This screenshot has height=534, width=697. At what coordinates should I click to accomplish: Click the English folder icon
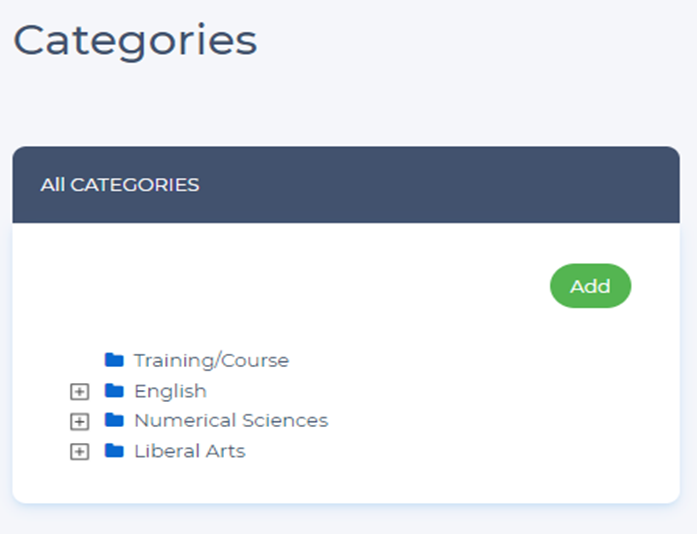114,391
